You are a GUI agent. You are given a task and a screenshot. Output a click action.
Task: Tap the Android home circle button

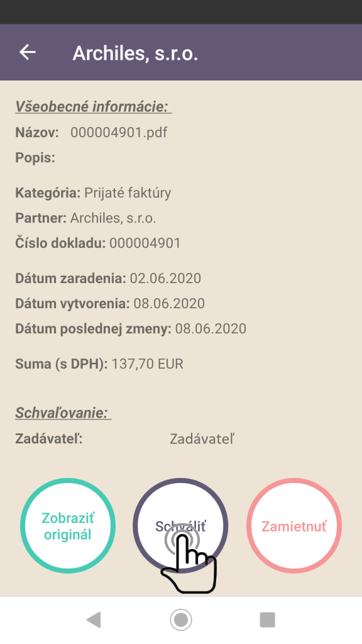coord(181,619)
